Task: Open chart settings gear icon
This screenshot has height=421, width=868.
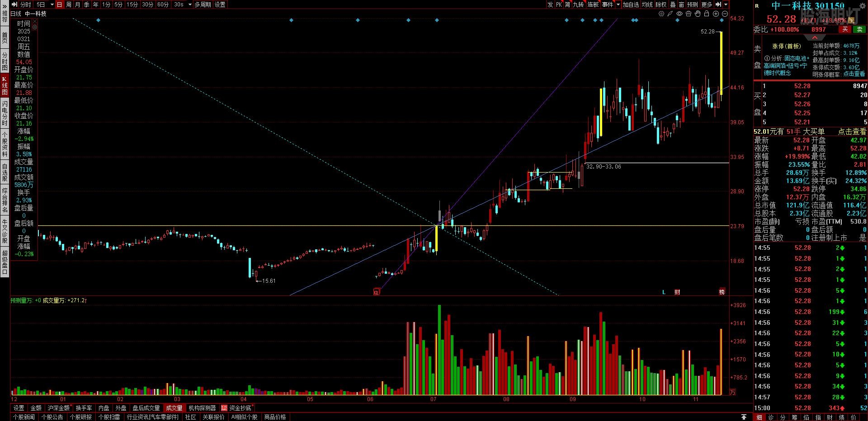Action: [661, 14]
